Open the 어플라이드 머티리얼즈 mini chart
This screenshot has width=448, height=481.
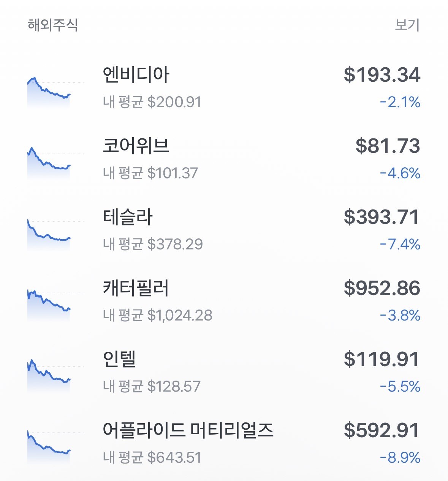56,448
